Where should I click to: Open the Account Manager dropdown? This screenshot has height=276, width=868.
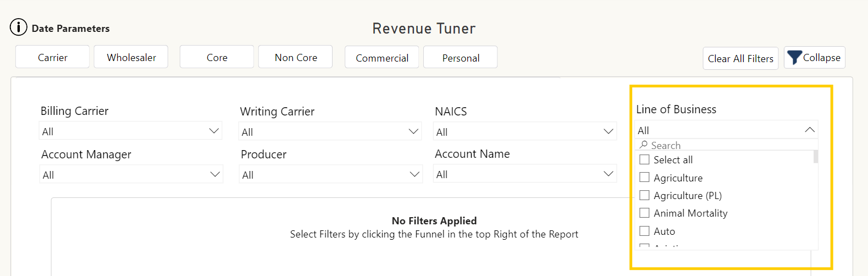click(214, 175)
